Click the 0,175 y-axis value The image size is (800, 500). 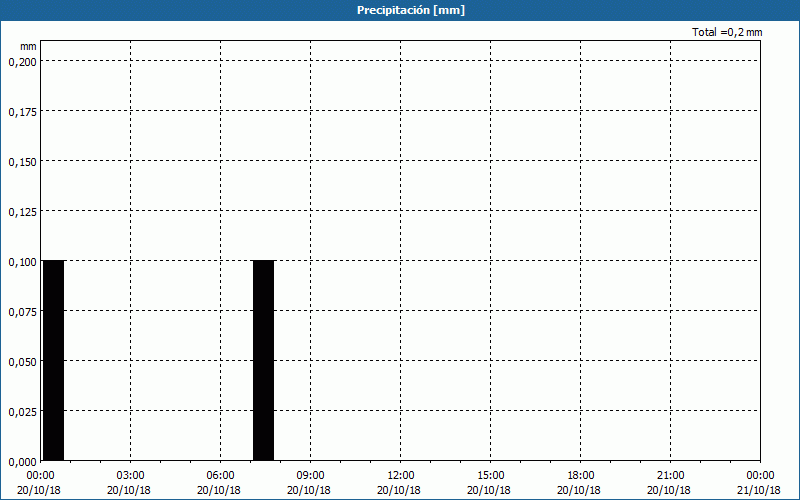click(x=22, y=112)
